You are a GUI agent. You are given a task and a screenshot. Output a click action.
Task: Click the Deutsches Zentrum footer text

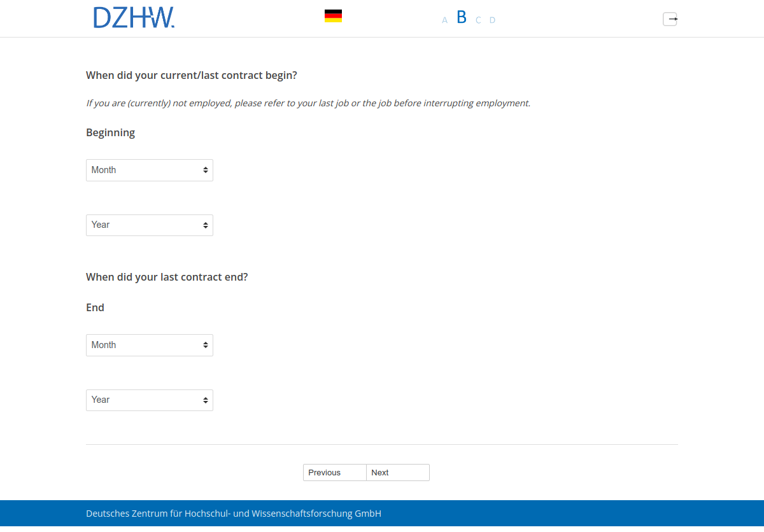pos(234,514)
